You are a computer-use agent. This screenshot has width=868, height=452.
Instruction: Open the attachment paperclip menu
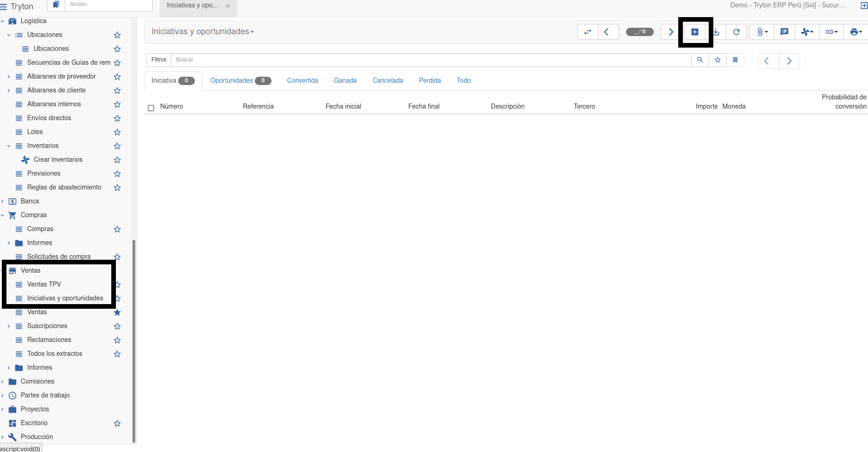pyautogui.click(x=762, y=32)
